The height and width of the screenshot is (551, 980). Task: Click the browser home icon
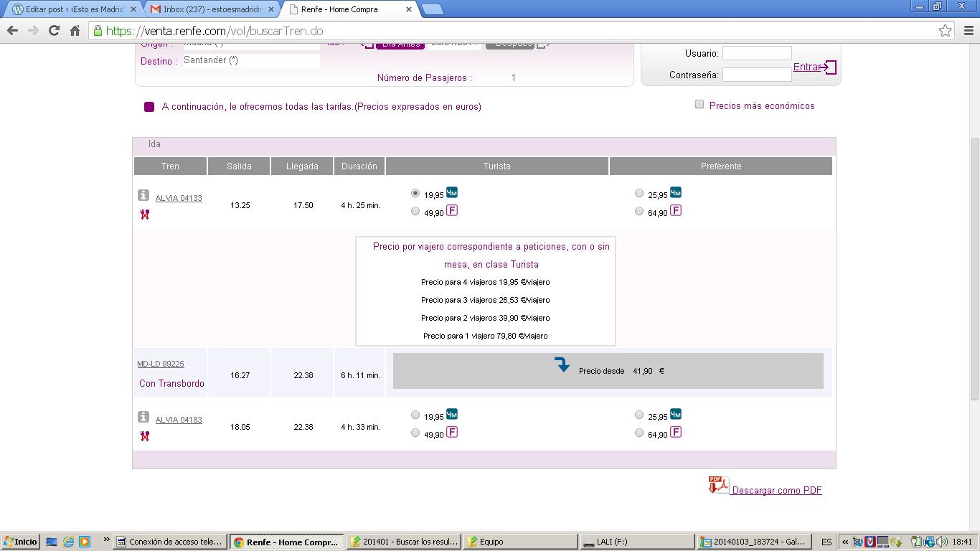75,30
